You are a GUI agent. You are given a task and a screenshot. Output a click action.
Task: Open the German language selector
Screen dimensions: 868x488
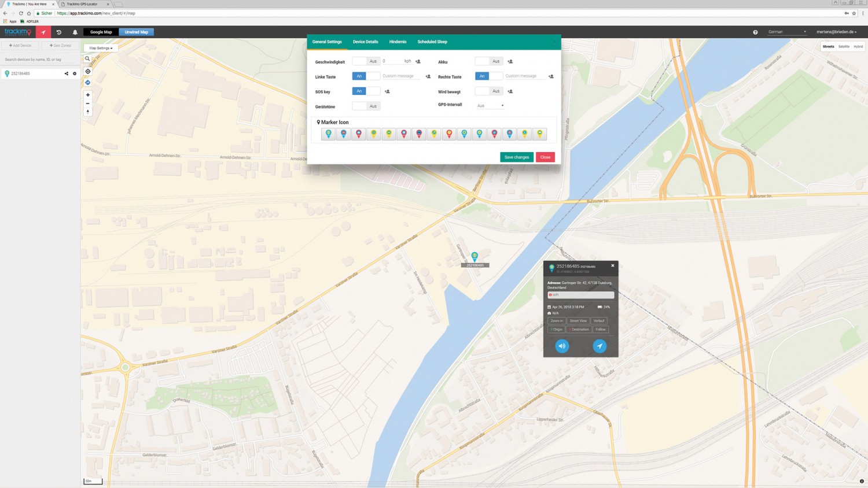pyautogui.click(x=786, y=32)
